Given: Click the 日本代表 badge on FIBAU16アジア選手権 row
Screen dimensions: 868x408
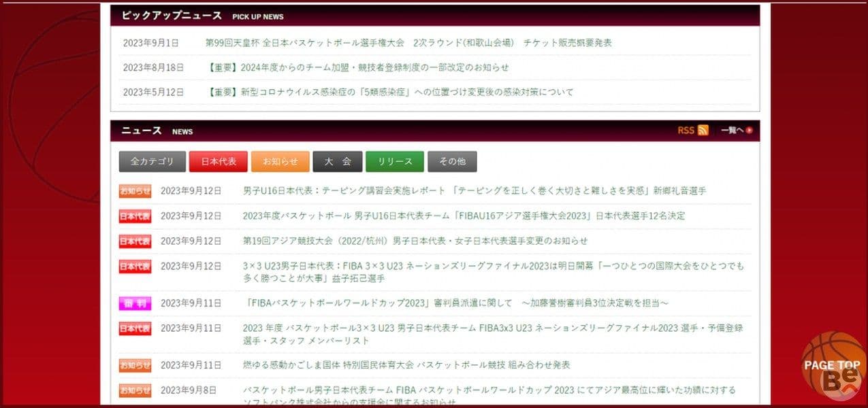Looking at the screenshot, I should point(135,216).
